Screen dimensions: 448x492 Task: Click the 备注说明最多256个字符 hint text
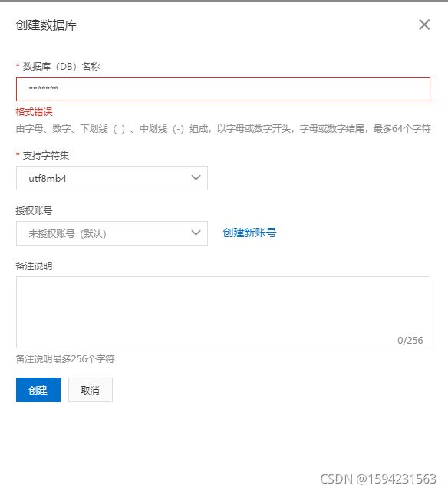65,359
